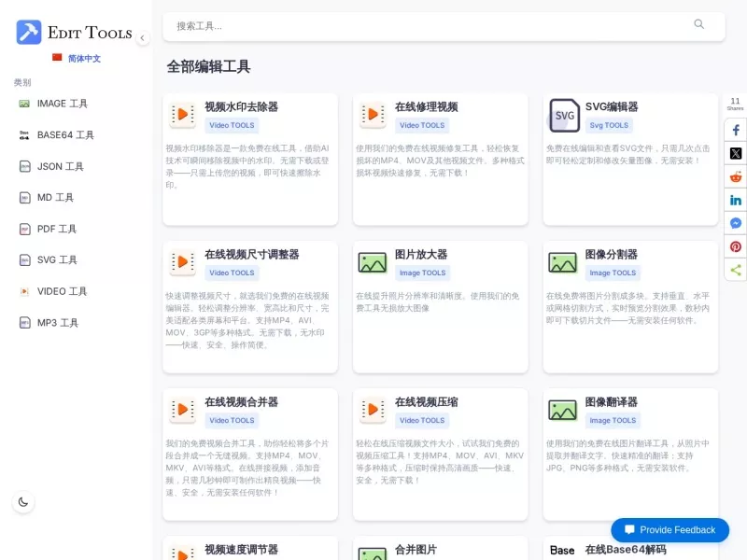Open the 在线Base64解码 tool
The height and width of the screenshot is (560, 747).
[x=625, y=550]
